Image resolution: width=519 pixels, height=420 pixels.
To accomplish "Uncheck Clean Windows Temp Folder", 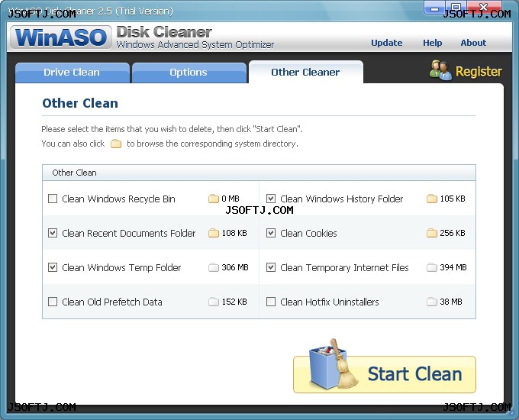I will click(53, 267).
